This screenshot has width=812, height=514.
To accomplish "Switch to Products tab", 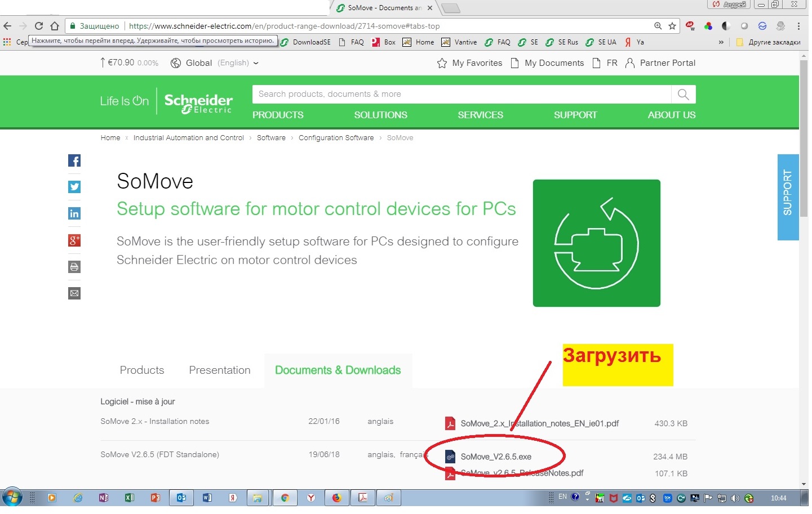I will click(142, 370).
